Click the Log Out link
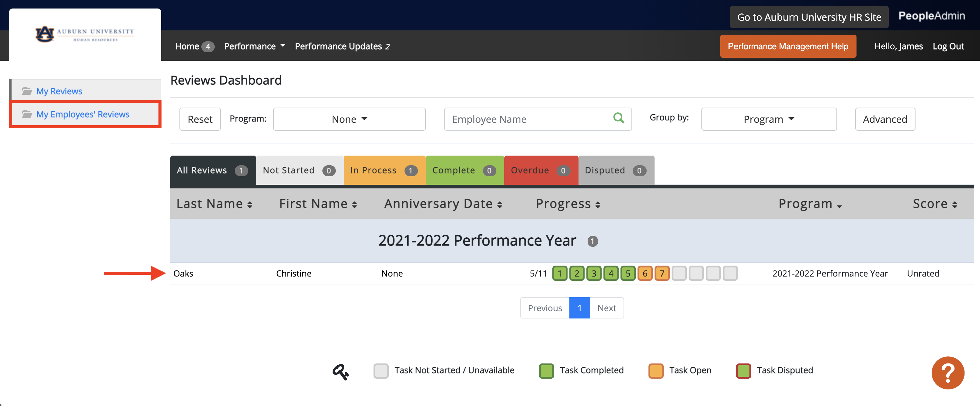 click(x=948, y=46)
